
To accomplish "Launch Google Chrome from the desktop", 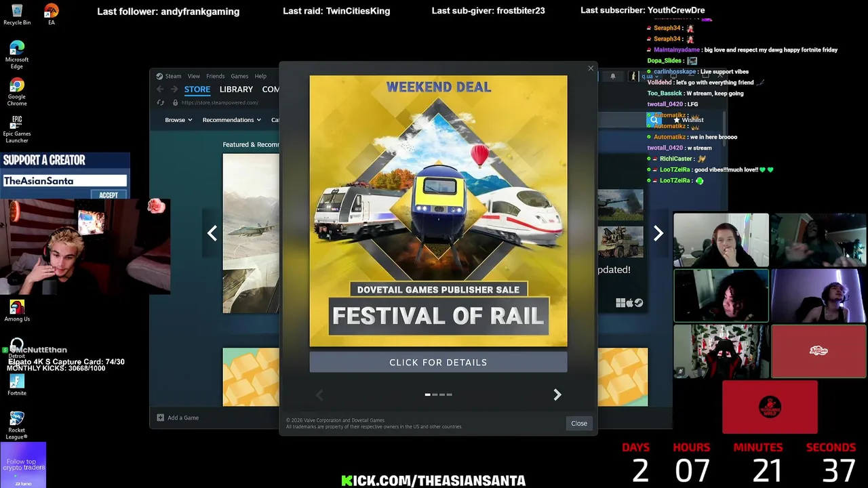I will [x=17, y=91].
